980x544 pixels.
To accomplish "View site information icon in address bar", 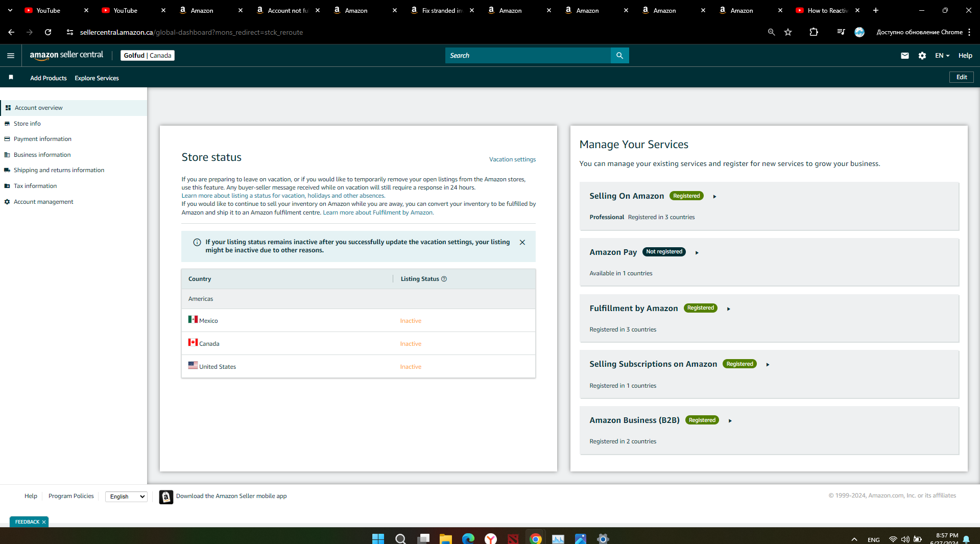I will [x=70, y=32].
